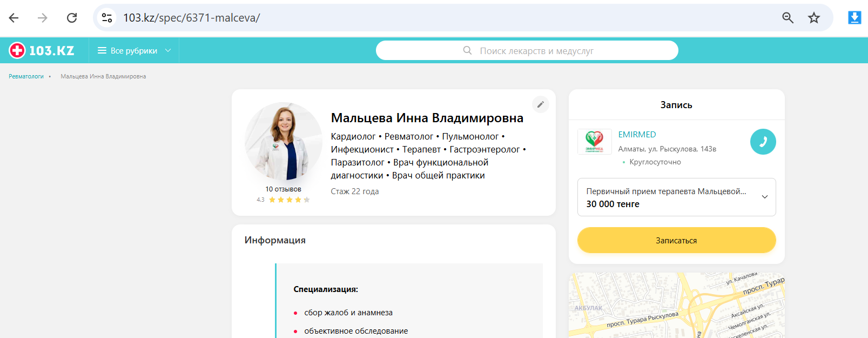This screenshot has height=338, width=868.
Task: Click the Ревматологи breadcrumb link
Action: [x=26, y=76]
